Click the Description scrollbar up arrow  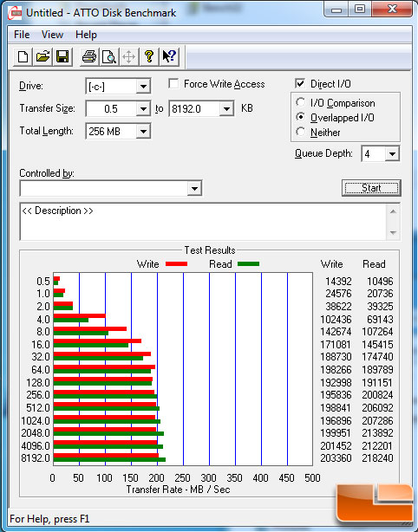(x=393, y=211)
